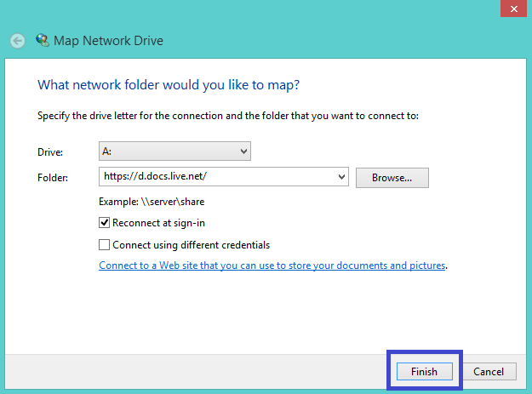The height and width of the screenshot is (394, 532).
Task: Cancel the network drive mapping
Action: 489,372
